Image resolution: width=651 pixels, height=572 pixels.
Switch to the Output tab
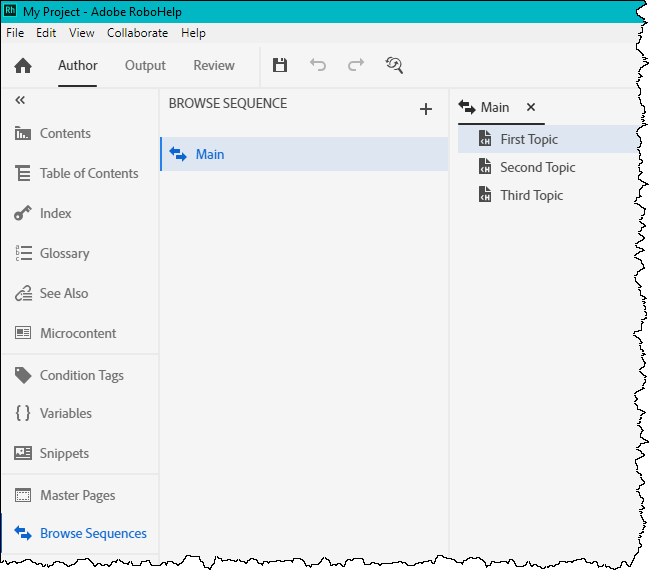pyautogui.click(x=145, y=66)
